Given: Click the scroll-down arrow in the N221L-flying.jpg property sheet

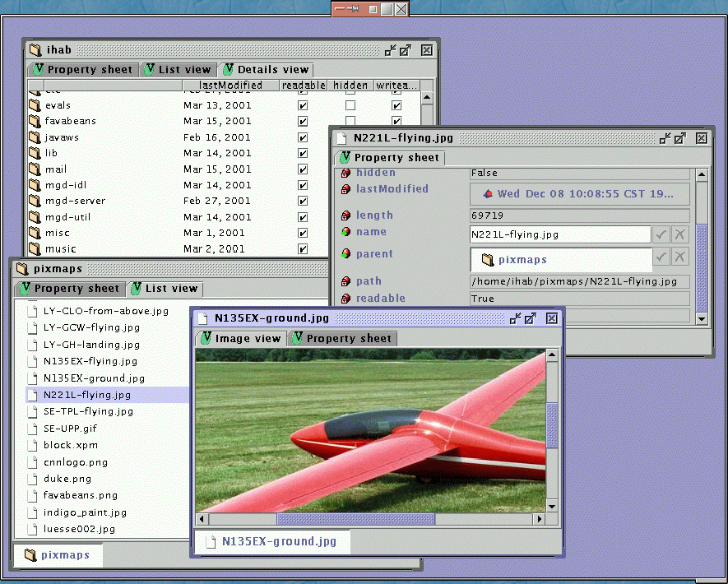Looking at the screenshot, I should tap(701, 318).
